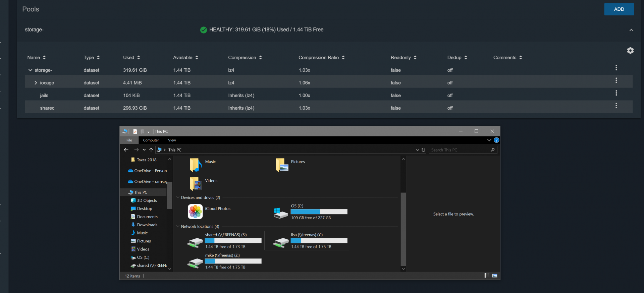The width and height of the screenshot is (644, 293).
Task: Sort table by Compression Ratio column
Action: coord(321,57)
